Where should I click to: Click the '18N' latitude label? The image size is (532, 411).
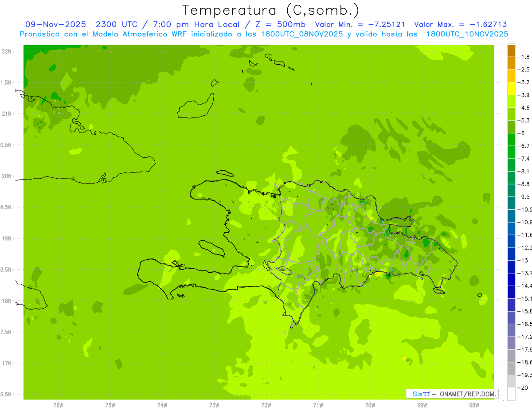pos(8,301)
